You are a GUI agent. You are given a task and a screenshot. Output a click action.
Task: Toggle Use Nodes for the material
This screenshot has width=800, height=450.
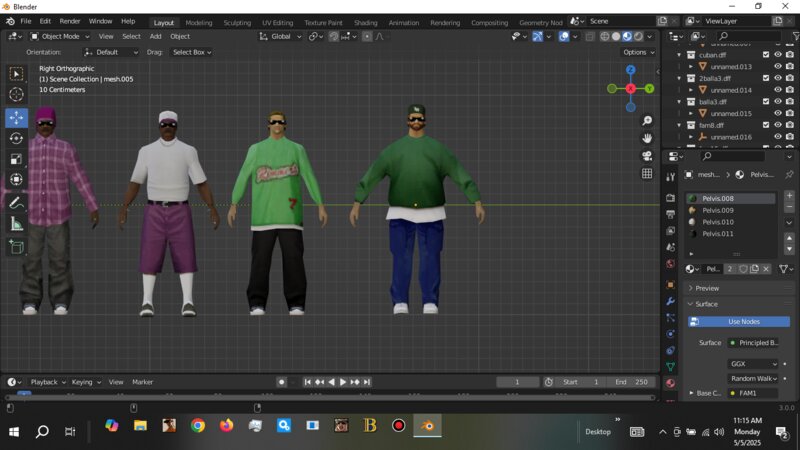(739, 321)
